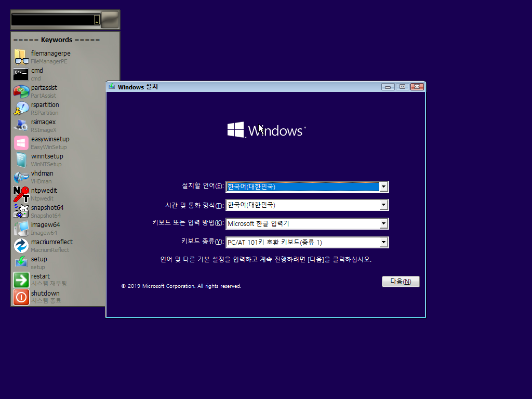This screenshot has width=532, height=399.
Task: Click the red shutdown power icon
Action: [21, 297]
